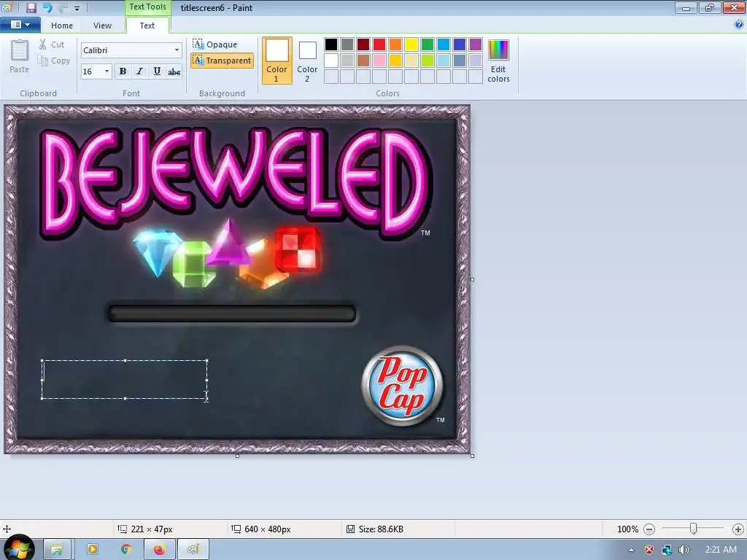
Task: Click the Text Tools contextual tab header
Action: [x=147, y=7]
